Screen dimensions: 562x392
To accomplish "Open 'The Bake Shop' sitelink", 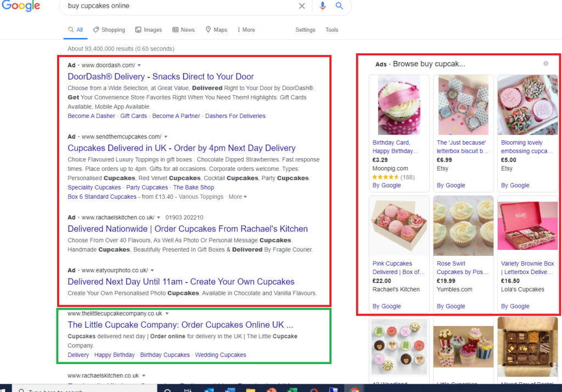I will [x=194, y=187].
